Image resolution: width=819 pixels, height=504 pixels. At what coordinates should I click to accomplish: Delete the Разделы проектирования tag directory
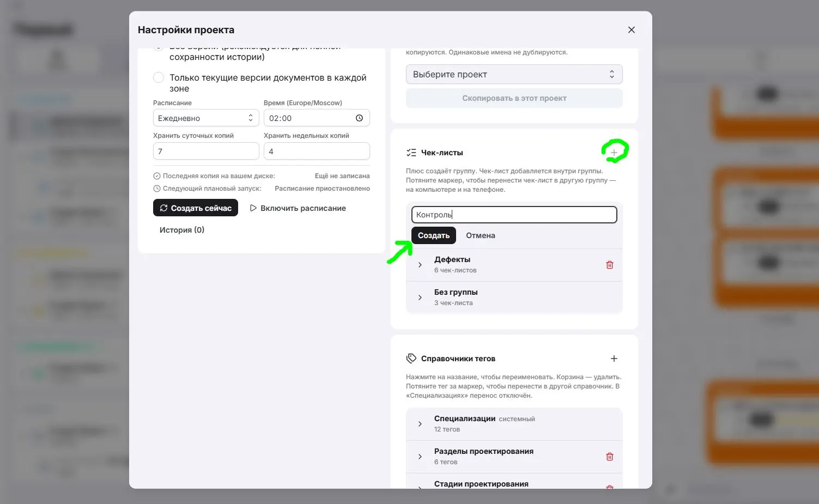(610, 457)
